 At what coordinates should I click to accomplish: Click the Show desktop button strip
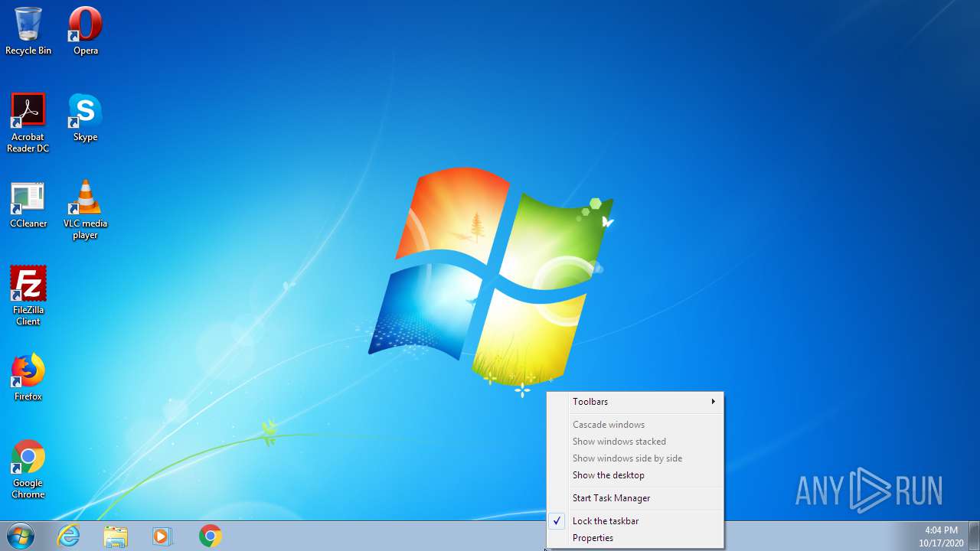(974, 536)
